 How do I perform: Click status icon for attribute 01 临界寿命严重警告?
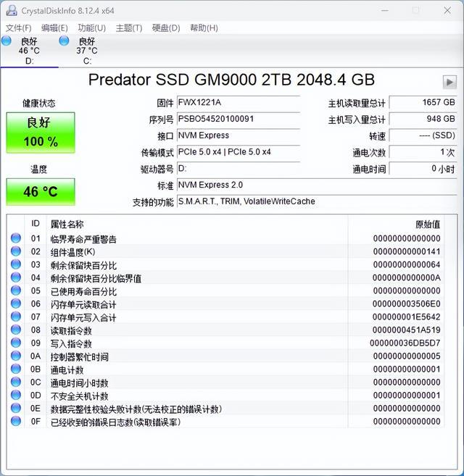pos(16,238)
